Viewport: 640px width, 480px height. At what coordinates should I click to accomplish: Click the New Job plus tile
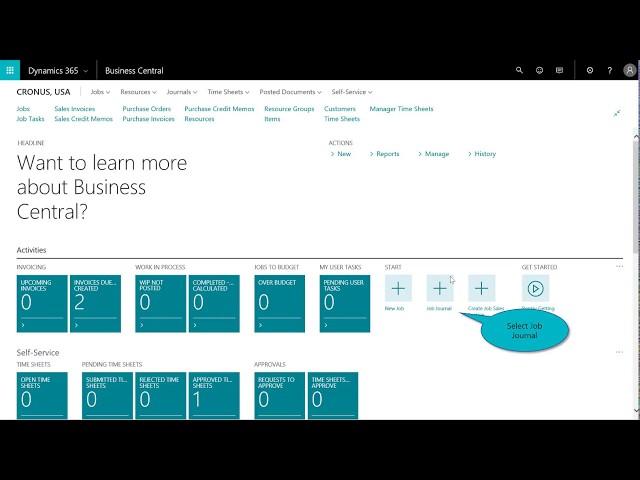pyautogui.click(x=398, y=289)
